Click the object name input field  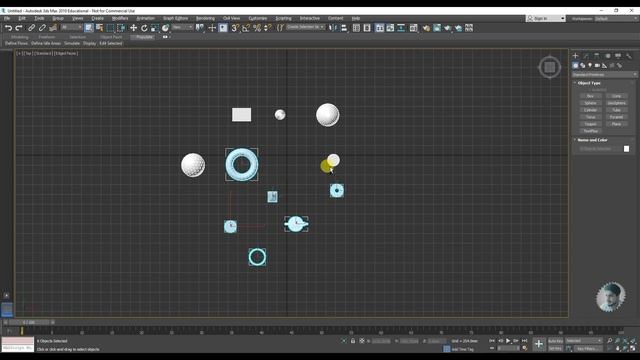[x=600, y=149]
